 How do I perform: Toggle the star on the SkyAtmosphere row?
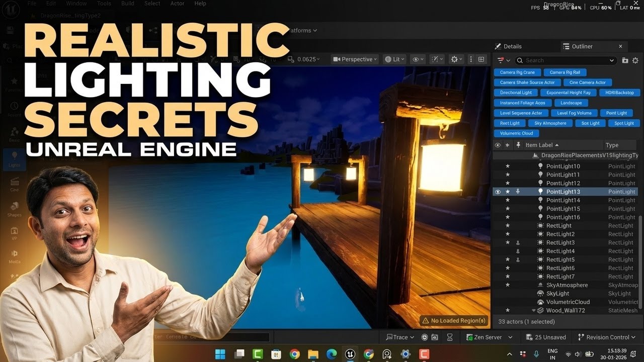pyautogui.click(x=508, y=285)
